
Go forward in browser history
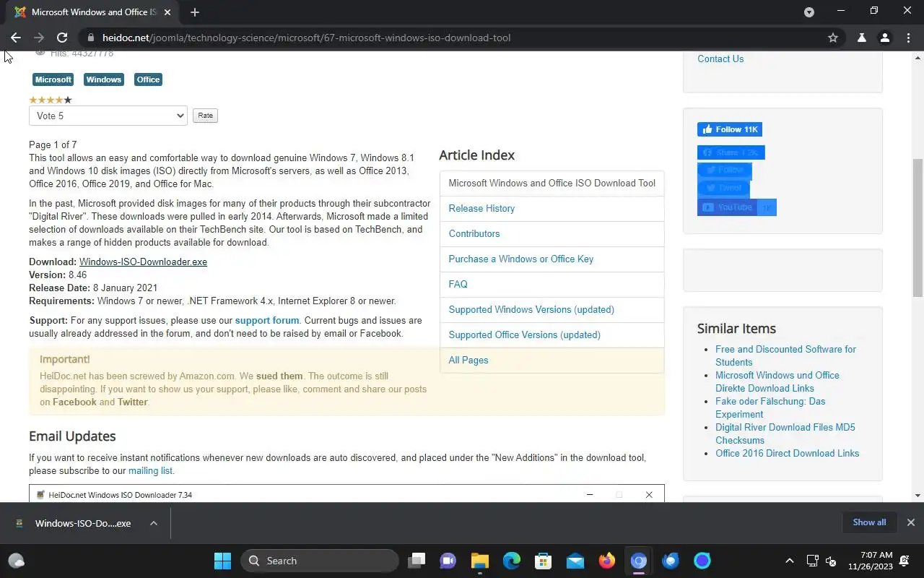tap(39, 38)
